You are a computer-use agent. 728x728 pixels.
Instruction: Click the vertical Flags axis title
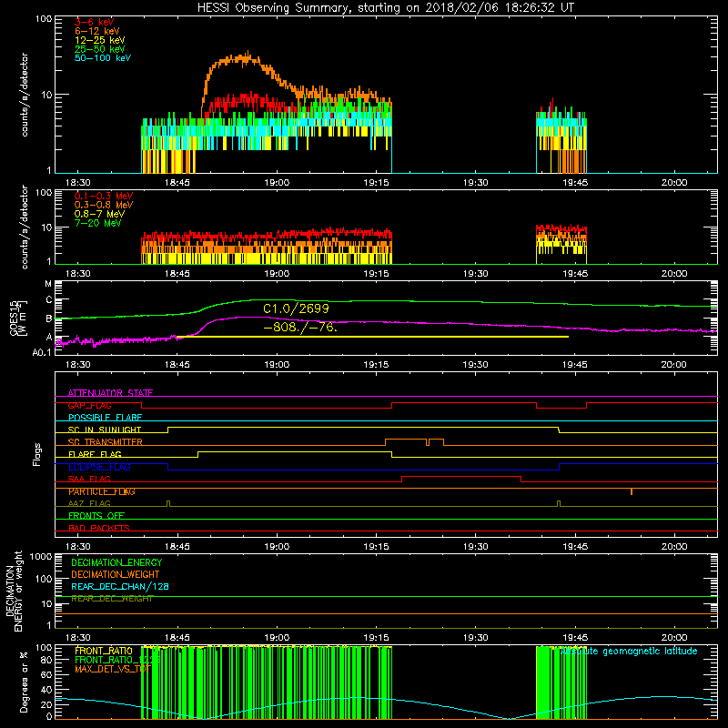click(x=37, y=454)
